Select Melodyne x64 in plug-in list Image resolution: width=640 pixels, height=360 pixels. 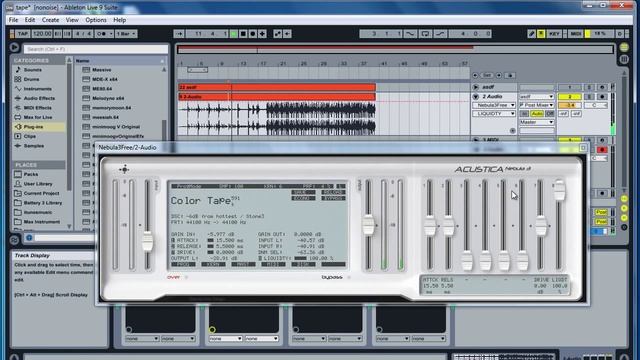click(x=108, y=98)
